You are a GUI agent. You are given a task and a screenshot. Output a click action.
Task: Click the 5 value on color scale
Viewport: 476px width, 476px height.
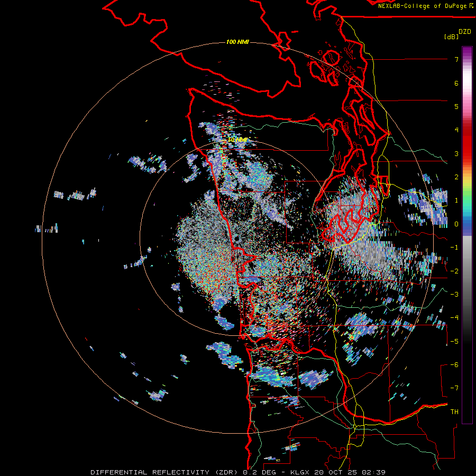[x=456, y=106]
